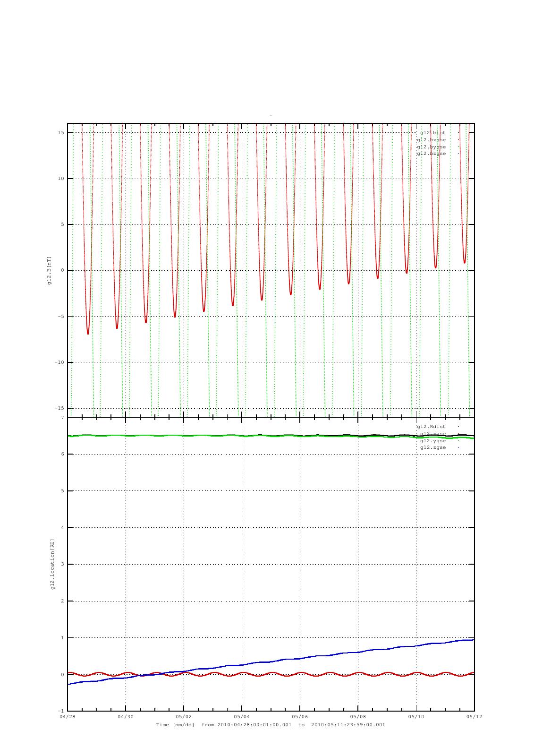Viewport: 534px width, 756px height.
Task: Click the 05/10 date tick label
Action: tap(416, 717)
